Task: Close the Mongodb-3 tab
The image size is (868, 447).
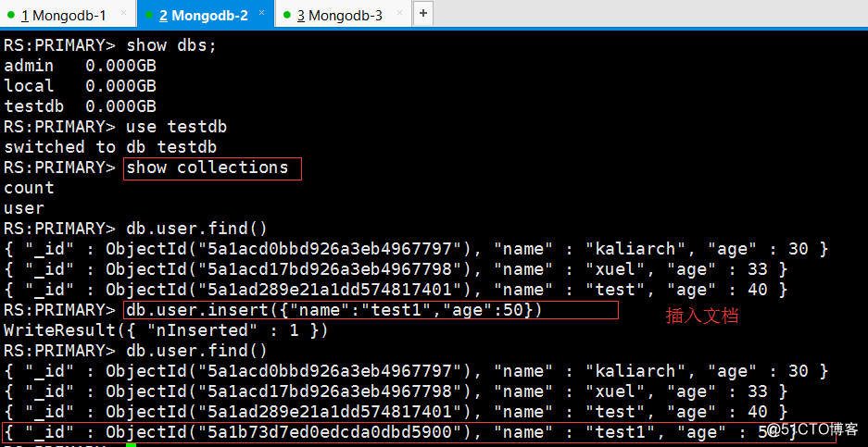Action: click(x=398, y=12)
